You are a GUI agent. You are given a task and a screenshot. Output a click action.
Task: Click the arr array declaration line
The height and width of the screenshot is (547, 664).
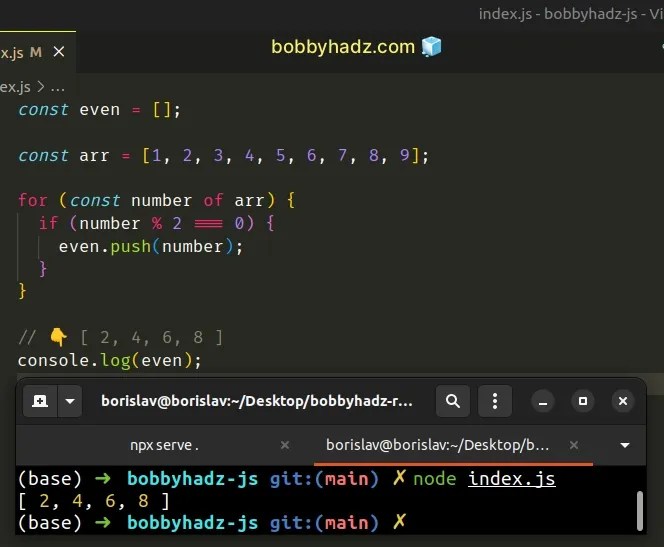(x=223, y=156)
